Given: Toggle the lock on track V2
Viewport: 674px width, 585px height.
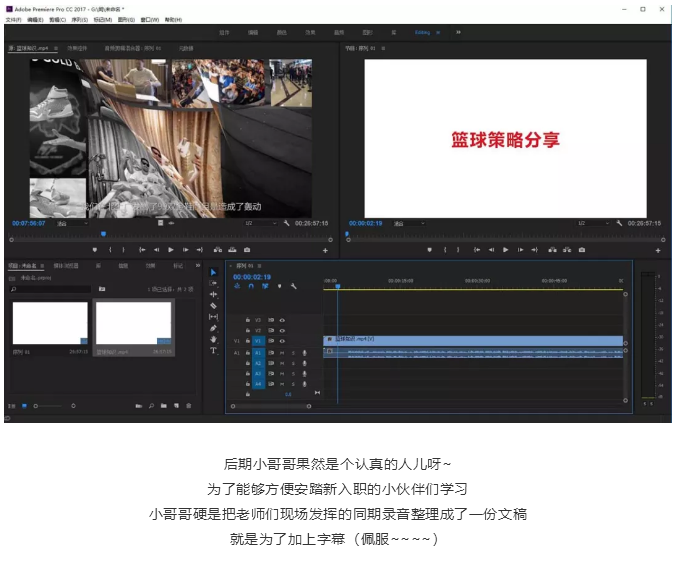Looking at the screenshot, I should 247,330.
